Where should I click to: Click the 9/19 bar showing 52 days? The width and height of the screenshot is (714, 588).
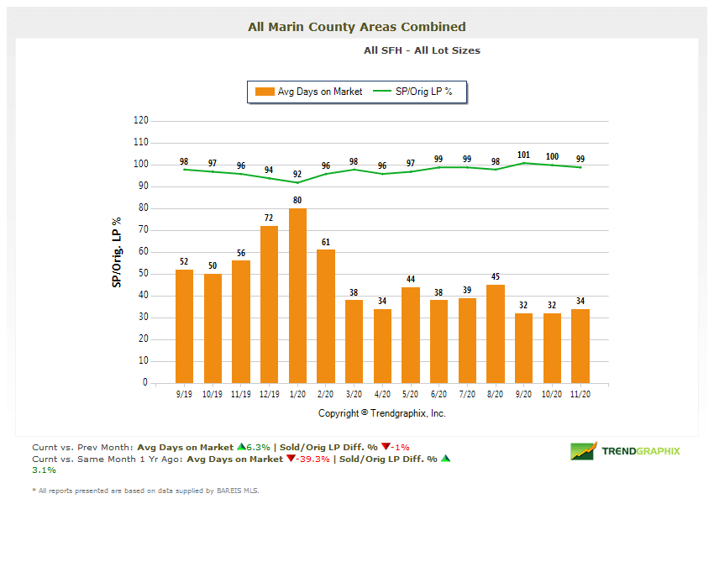[x=184, y=326]
